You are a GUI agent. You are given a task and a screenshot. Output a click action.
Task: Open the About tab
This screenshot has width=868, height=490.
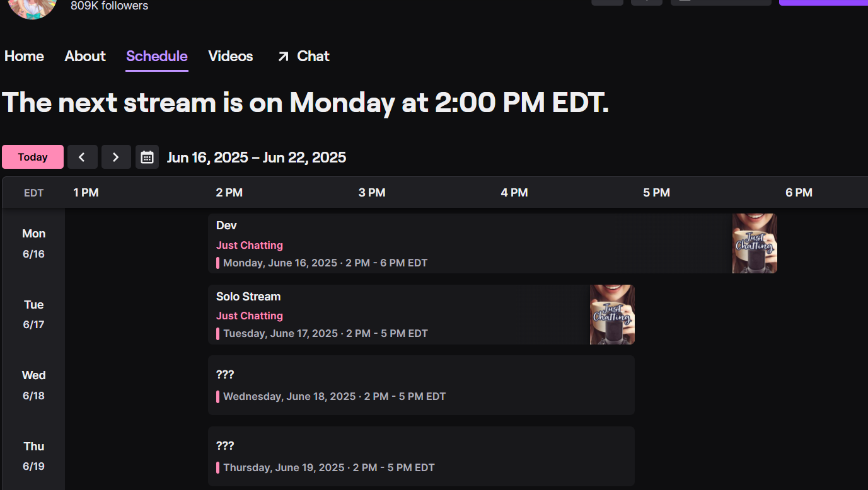pyautogui.click(x=85, y=56)
